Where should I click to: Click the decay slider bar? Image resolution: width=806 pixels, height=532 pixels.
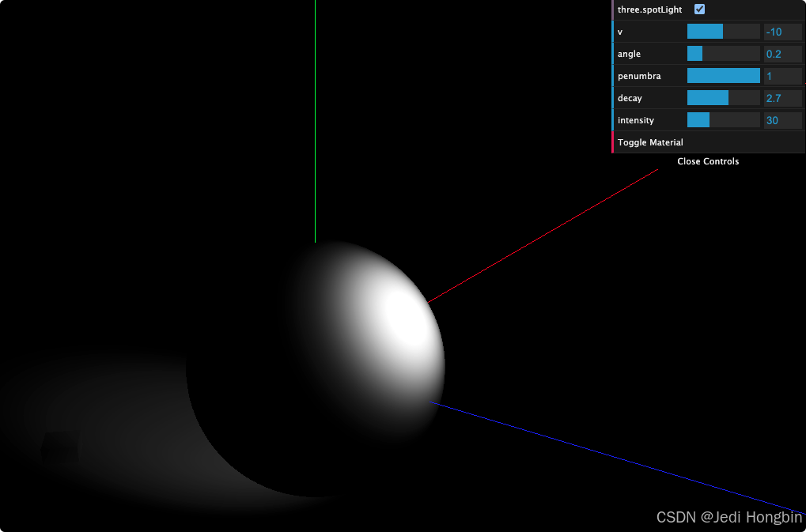[x=723, y=97]
